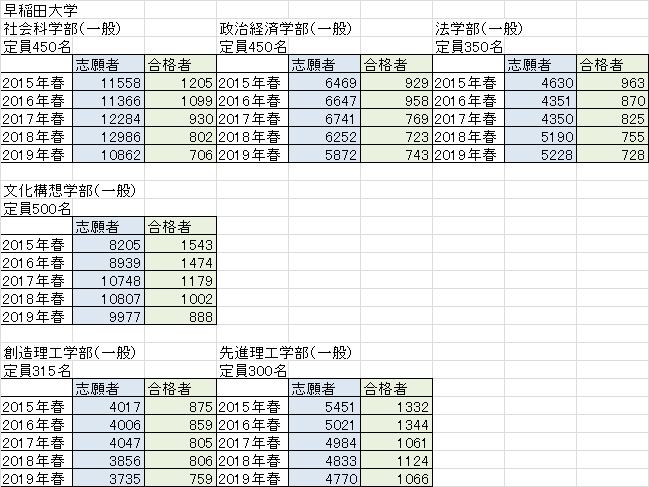Click the cell with value 11558
The height and width of the screenshot is (487, 649).
[108, 82]
